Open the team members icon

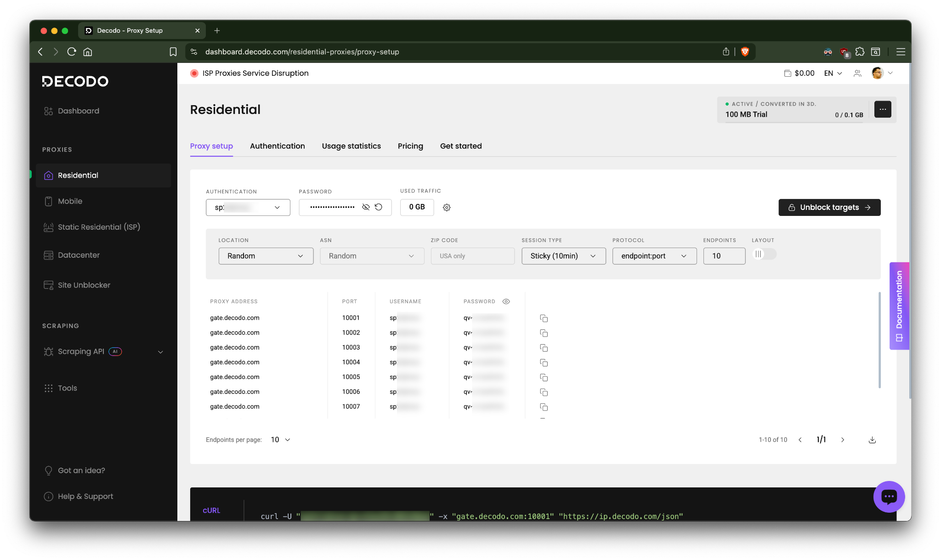point(857,74)
